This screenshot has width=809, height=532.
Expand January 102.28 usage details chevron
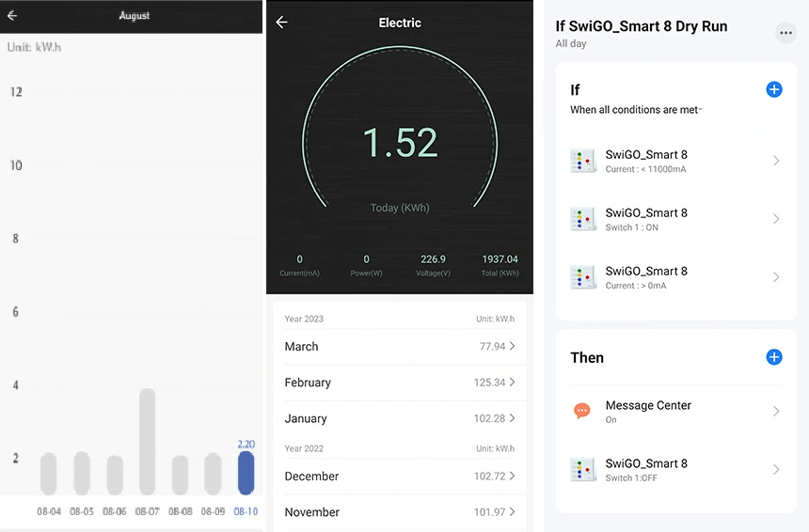[513, 418]
